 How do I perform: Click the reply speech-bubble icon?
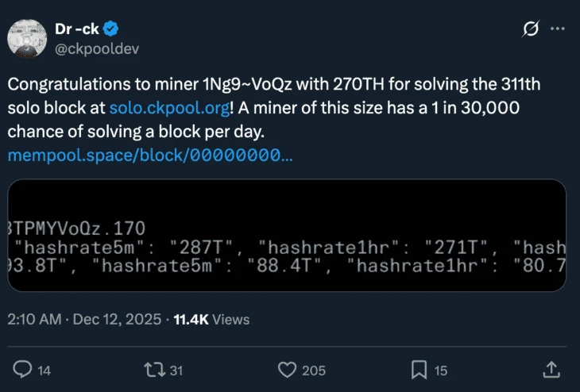24,370
